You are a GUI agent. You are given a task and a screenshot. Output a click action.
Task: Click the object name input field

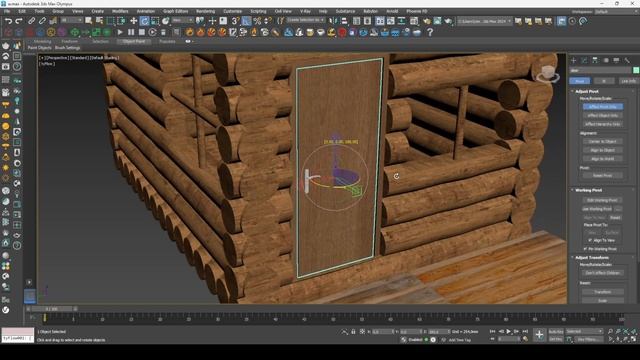[600, 71]
